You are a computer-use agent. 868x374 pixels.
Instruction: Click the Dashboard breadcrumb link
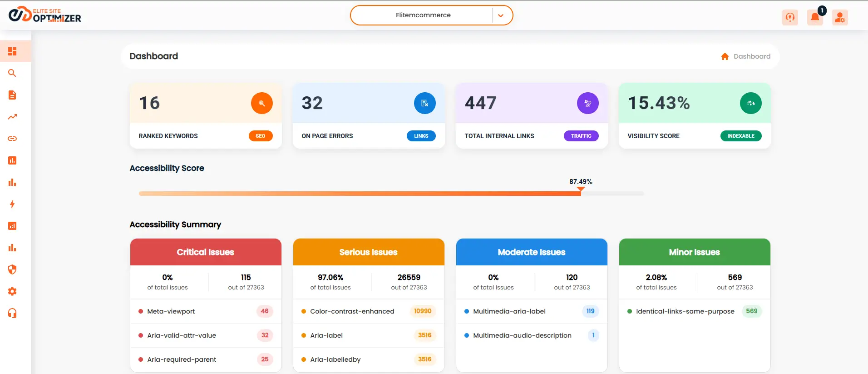pos(751,56)
